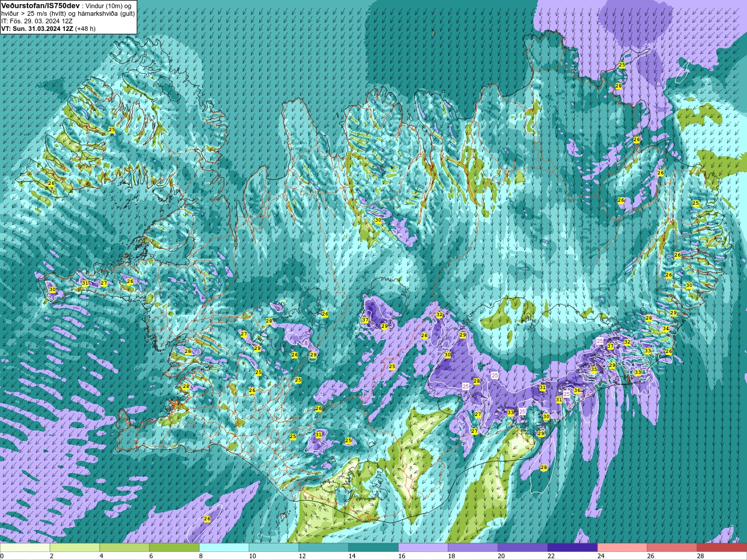
Task: Click the legend tick number 2
Action: tap(51, 556)
